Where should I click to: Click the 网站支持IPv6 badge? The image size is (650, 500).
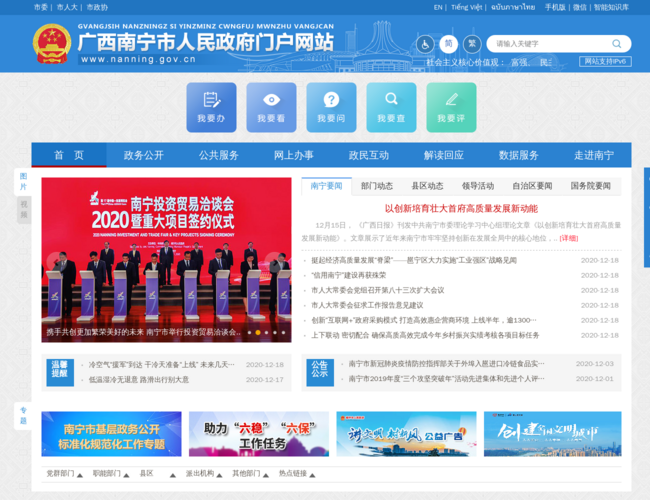point(605,61)
